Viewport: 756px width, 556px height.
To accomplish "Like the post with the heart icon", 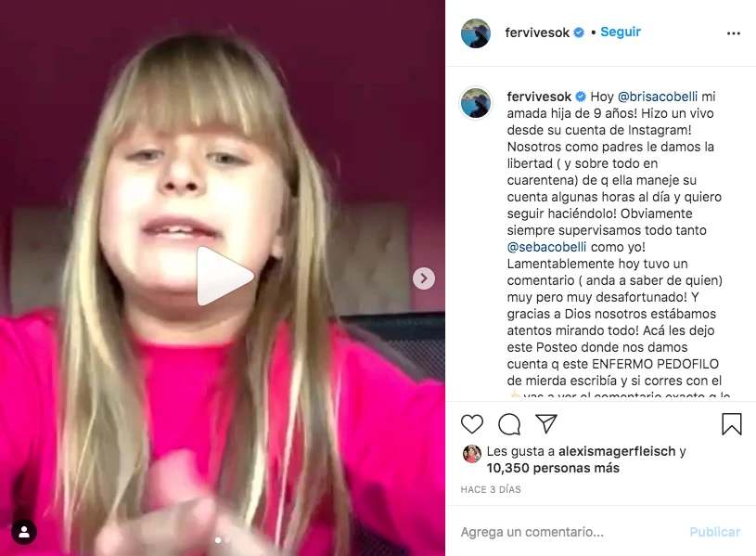I will 471,424.
